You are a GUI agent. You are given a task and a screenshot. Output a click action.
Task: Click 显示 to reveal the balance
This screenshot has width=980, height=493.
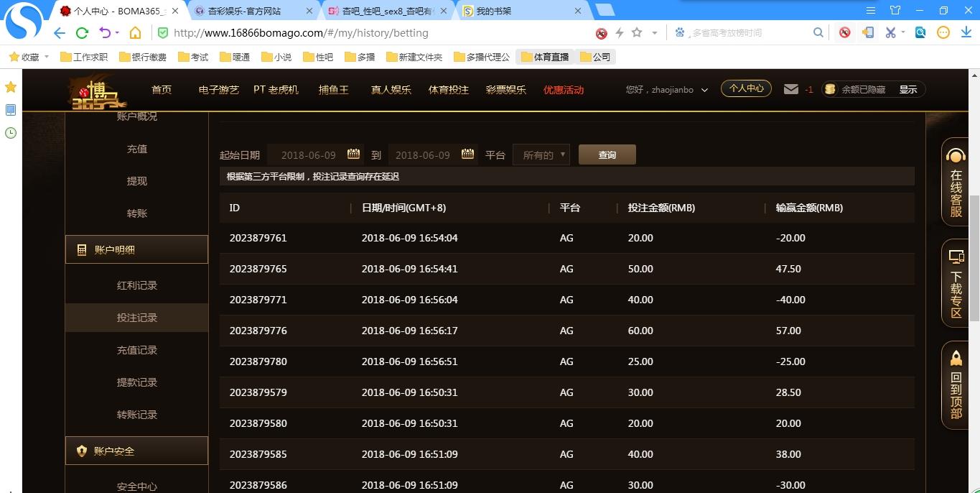(x=908, y=90)
